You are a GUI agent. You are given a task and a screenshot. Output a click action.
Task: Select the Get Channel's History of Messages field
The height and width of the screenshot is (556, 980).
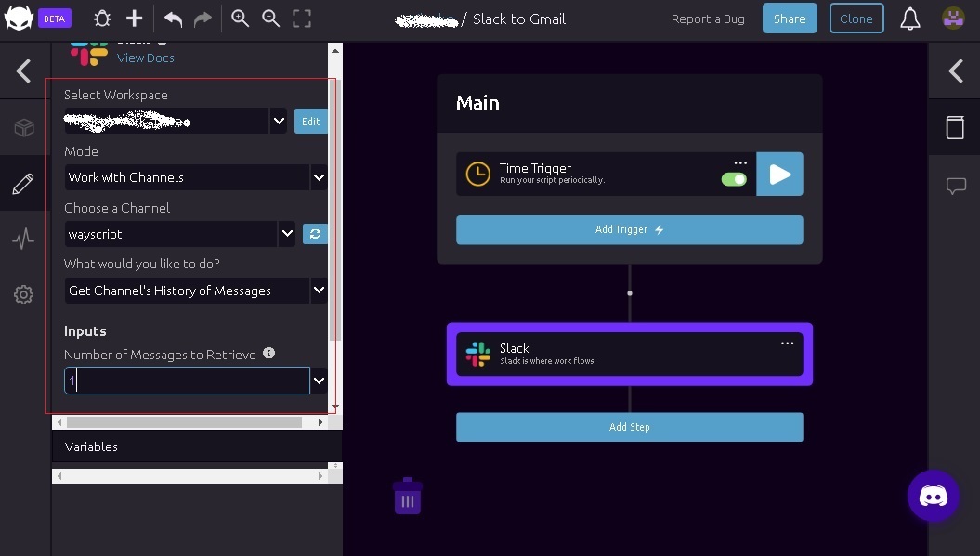click(187, 291)
